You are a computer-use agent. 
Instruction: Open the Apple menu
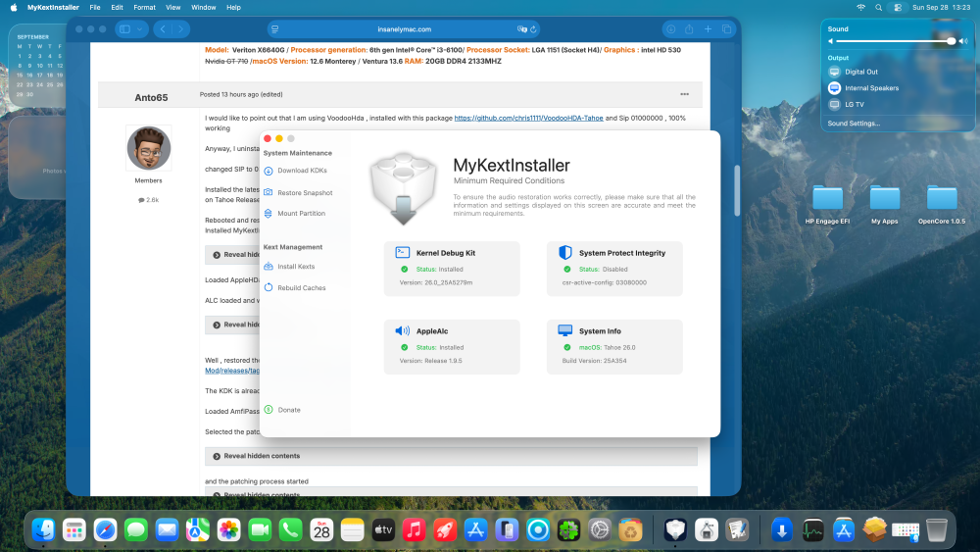pyautogui.click(x=13, y=8)
